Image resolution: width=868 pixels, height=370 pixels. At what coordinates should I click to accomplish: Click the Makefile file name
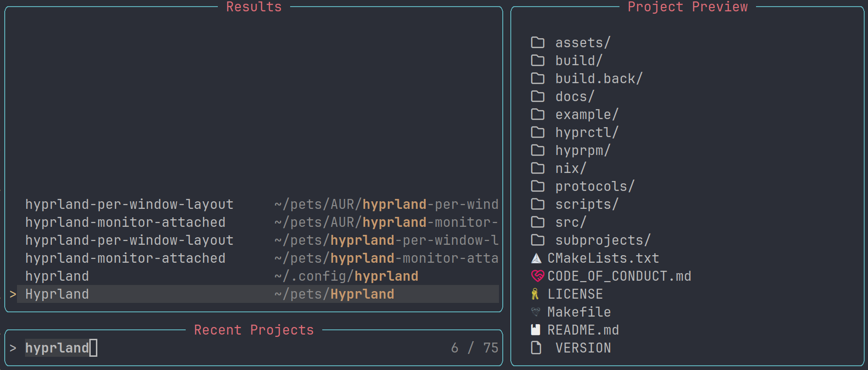[579, 312]
